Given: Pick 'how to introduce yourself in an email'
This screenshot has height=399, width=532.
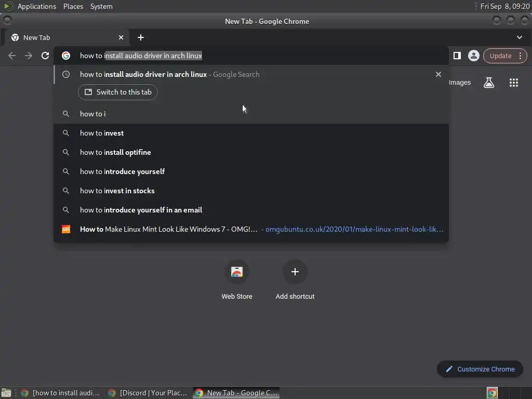Looking at the screenshot, I should 251,210.
